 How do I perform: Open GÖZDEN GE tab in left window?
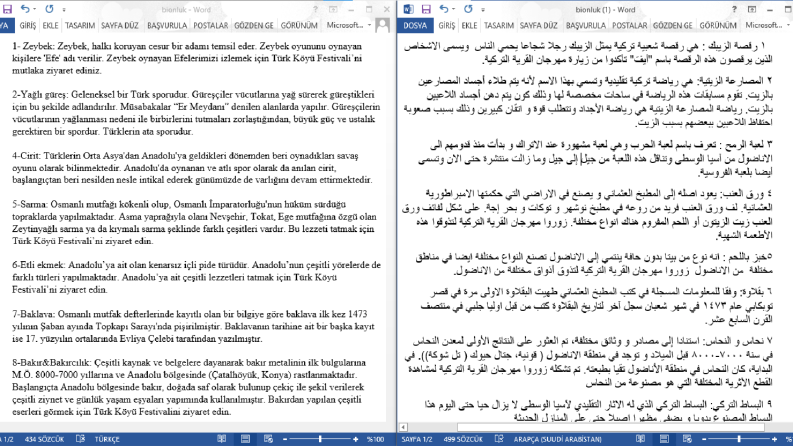[x=254, y=25]
